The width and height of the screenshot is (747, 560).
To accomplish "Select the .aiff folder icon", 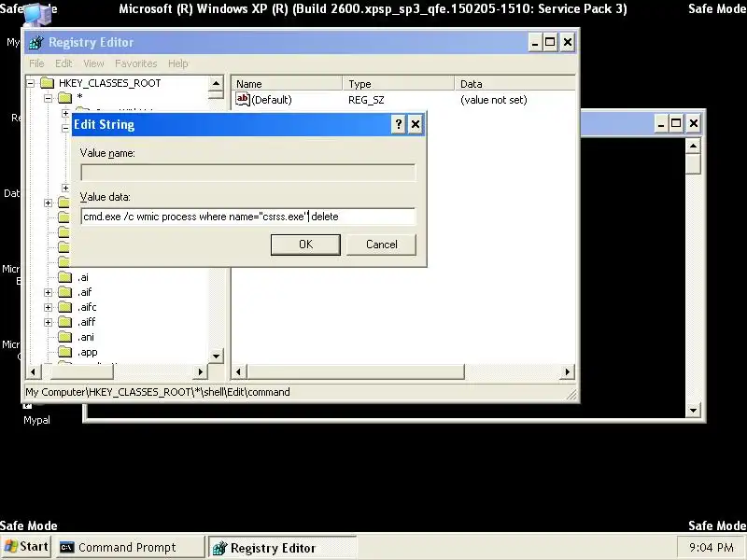I will click(x=64, y=322).
